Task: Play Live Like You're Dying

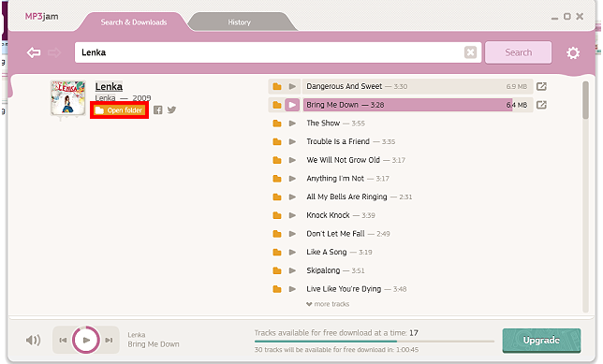Action: 292,289
